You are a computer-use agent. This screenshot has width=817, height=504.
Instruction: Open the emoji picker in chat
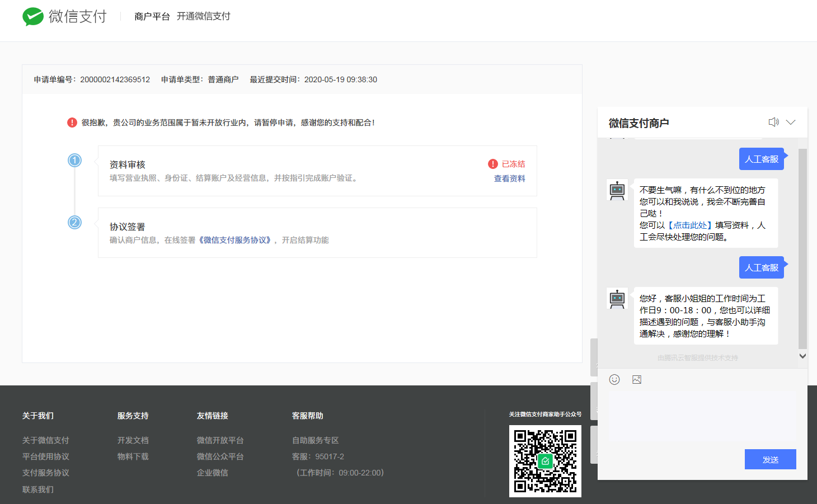[614, 379]
